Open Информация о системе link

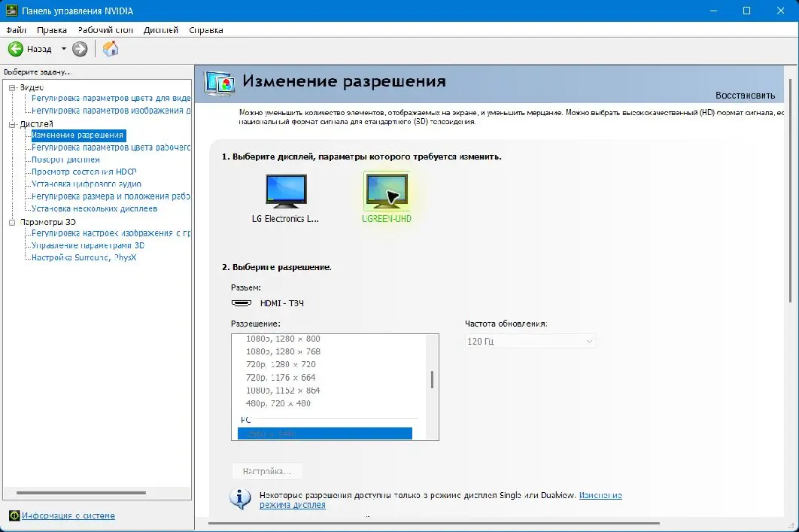pos(68,515)
